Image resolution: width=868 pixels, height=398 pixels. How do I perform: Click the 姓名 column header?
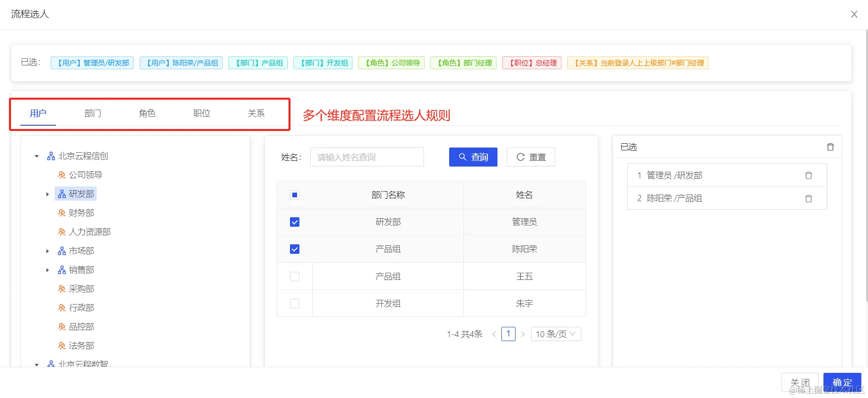point(524,195)
